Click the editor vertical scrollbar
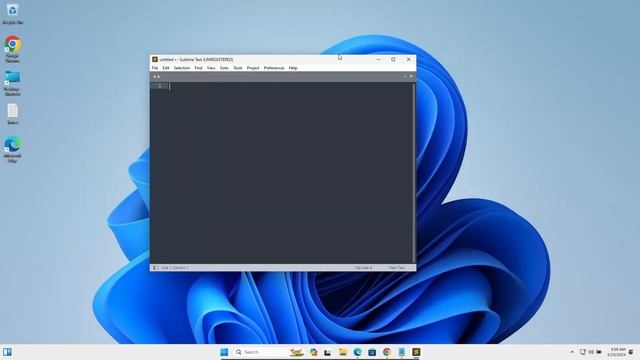 [413, 173]
